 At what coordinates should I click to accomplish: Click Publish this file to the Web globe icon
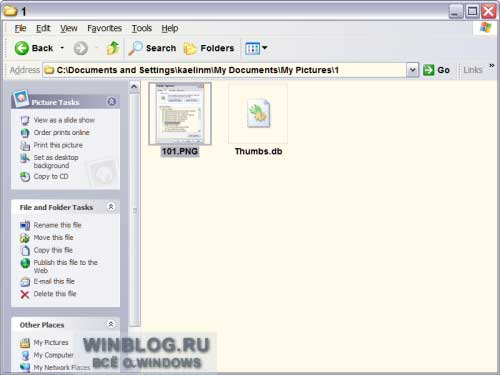pyautogui.click(x=25, y=263)
